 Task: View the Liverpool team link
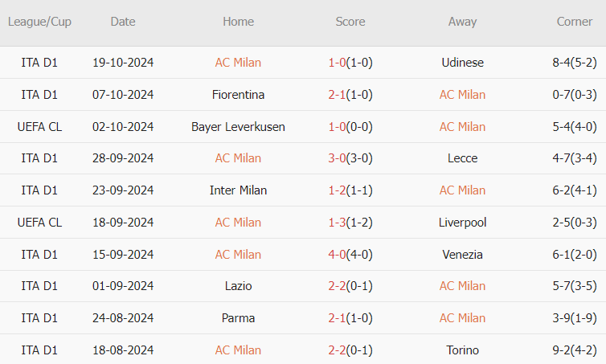pos(462,223)
